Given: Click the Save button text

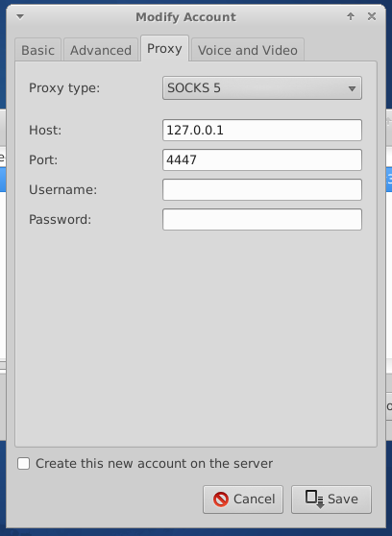Looking at the screenshot, I should 343,499.
